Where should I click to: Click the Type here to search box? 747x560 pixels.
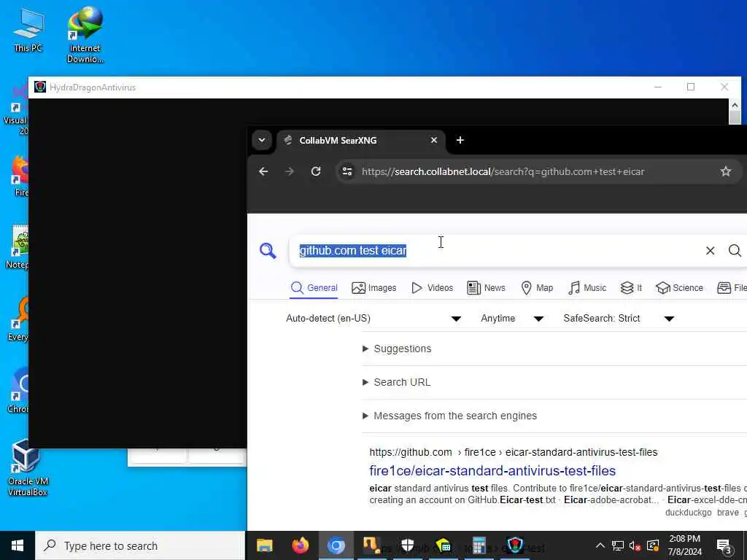click(x=140, y=545)
